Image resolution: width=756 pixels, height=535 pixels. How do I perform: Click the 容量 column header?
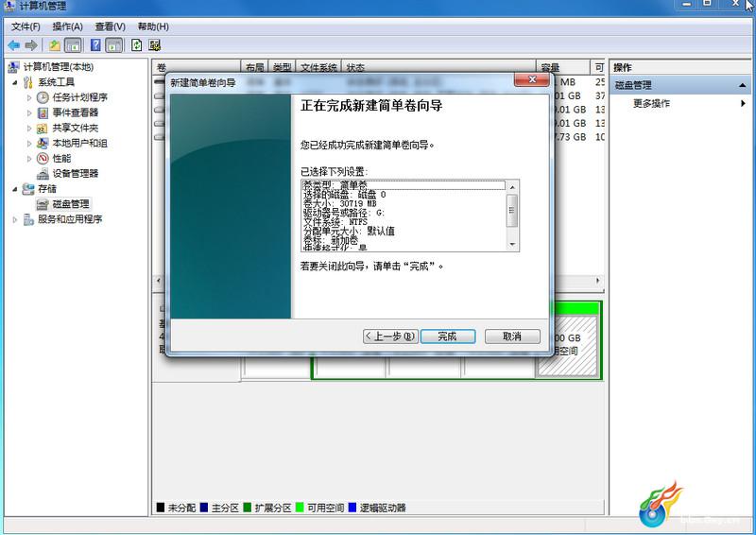point(563,67)
